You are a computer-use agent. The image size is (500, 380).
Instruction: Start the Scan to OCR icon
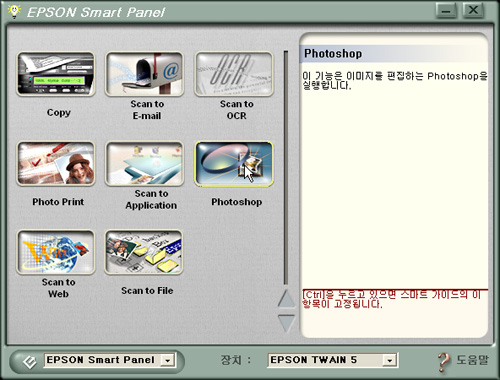click(234, 74)
